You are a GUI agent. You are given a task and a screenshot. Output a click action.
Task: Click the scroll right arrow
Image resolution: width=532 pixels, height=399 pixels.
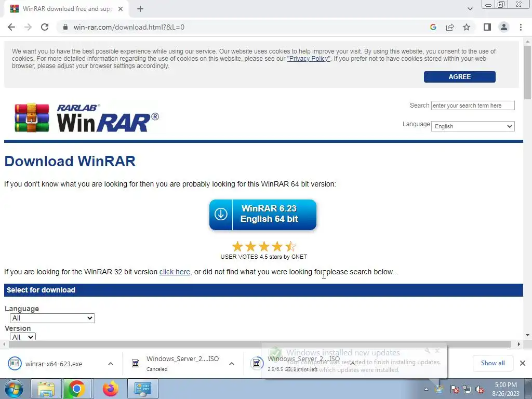519,344
